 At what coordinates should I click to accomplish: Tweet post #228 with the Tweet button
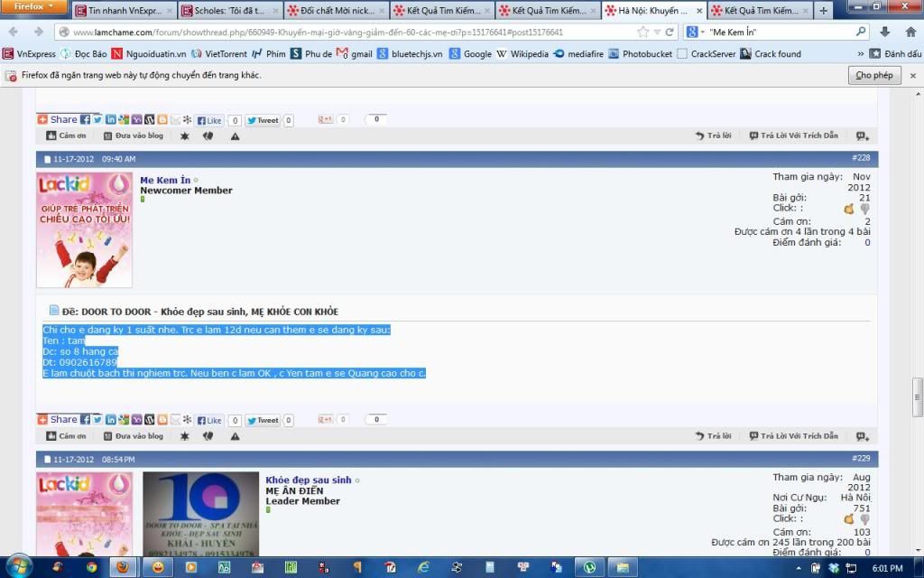click(263, 420)
